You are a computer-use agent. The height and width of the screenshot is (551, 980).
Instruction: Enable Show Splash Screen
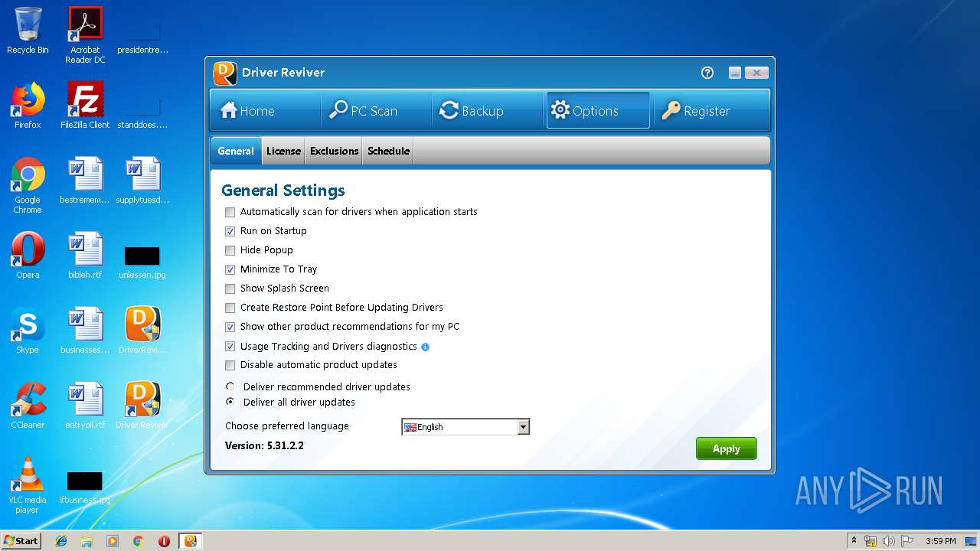(x=230, y=289)
